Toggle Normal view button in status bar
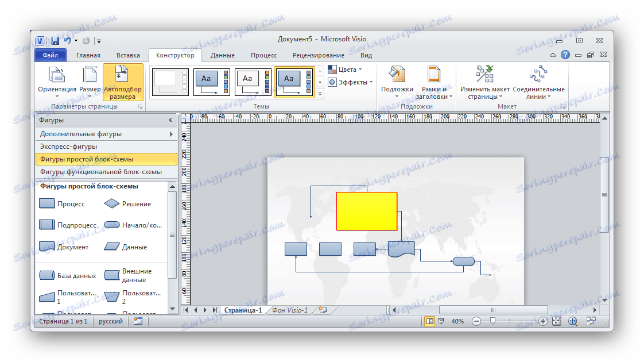 tap(429, 321)
